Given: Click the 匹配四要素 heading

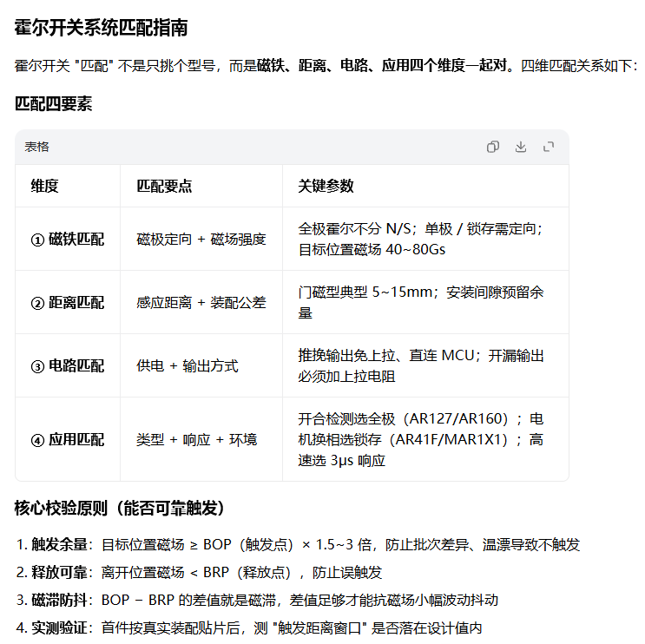Looking at the screenshot, I should (54, 103).
